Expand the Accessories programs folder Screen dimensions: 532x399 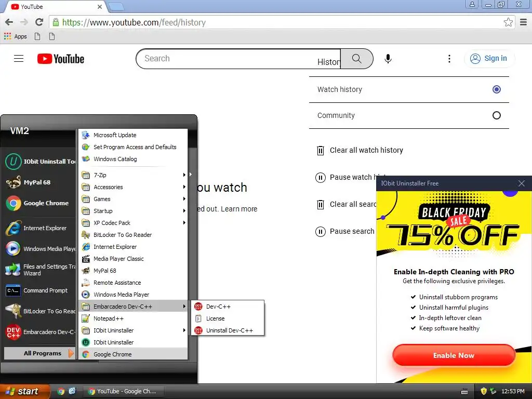coord(133,187)
